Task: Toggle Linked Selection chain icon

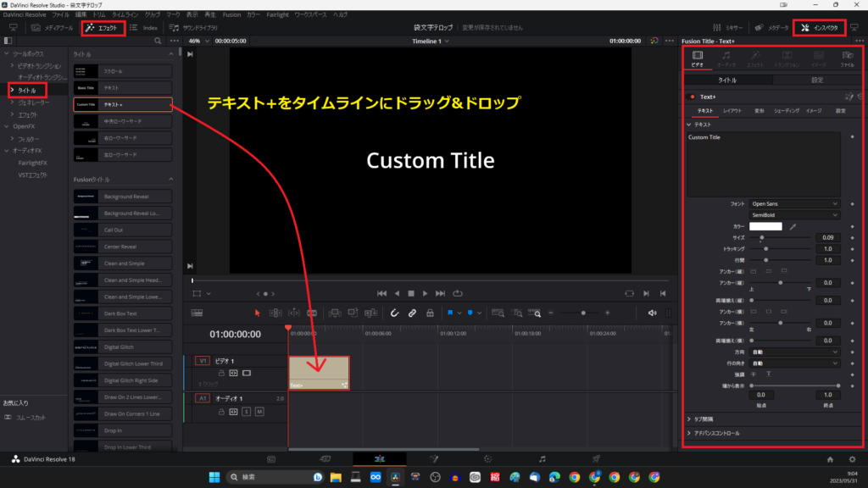Action: pyautogui.click(x=413, y=313)
